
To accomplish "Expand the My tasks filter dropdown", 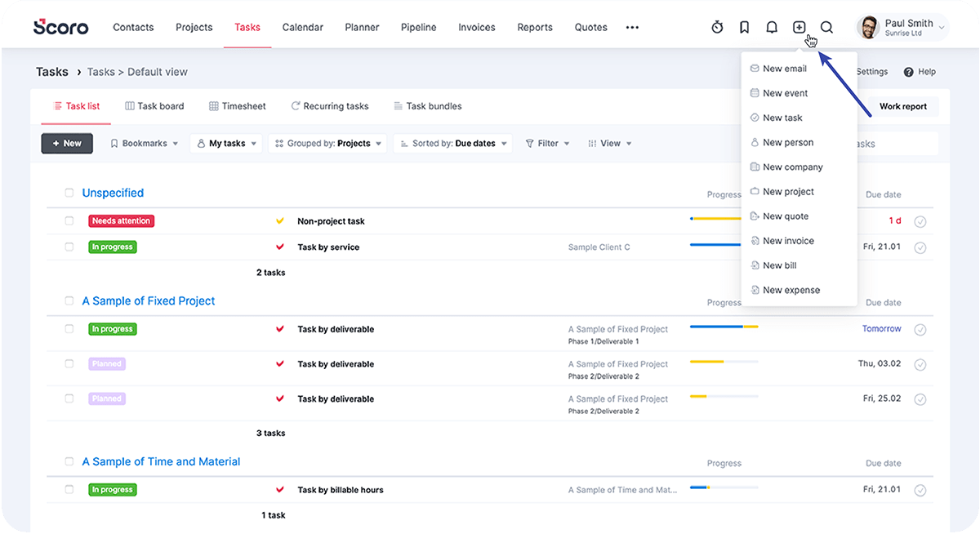I will pyautogui.click(x=226, y=144).
